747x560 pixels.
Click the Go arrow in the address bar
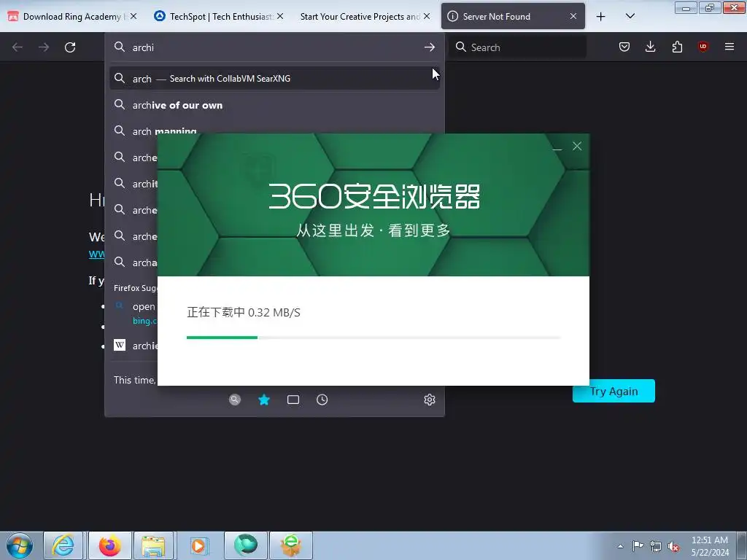pos(429,47)
